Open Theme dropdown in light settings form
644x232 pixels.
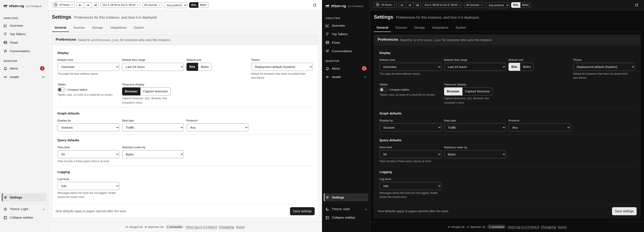pos(282,67)
